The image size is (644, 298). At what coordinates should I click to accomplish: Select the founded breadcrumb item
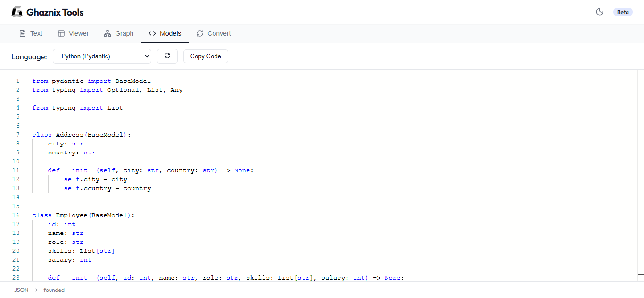54,290
